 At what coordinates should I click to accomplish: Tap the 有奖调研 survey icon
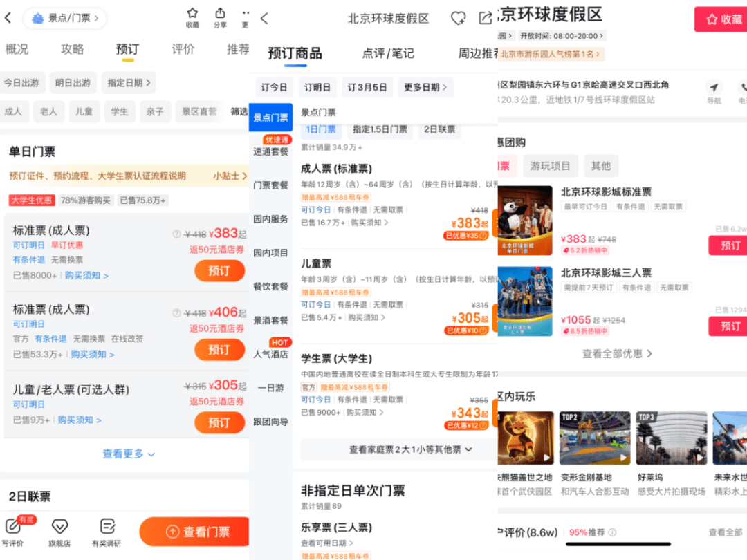click(107, 526)
